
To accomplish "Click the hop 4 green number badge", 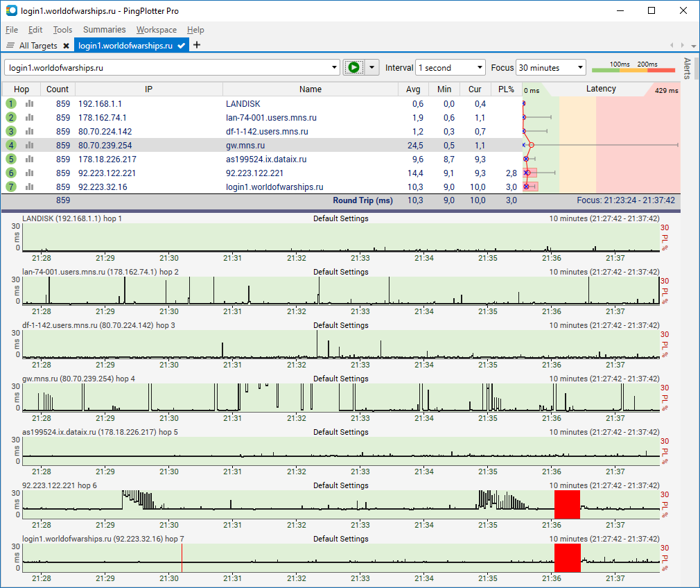I will pos(11,145).
